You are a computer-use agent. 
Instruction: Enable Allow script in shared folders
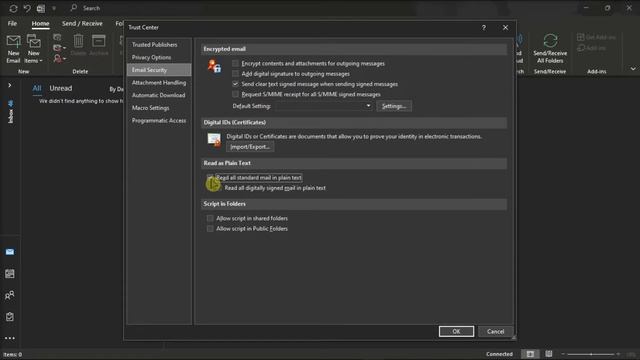click(x=210, y=218)
